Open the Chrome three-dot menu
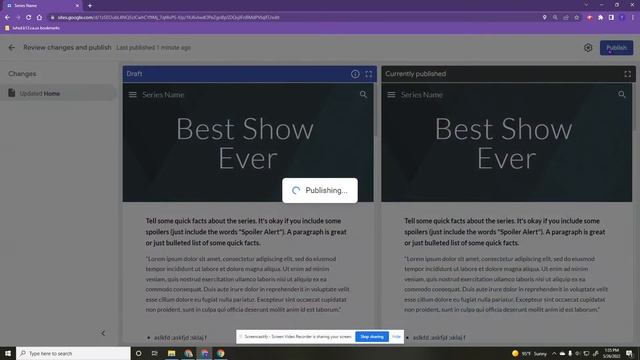Image resolution: width=640 pixels, height=360 pixels. tap(633, 18)
